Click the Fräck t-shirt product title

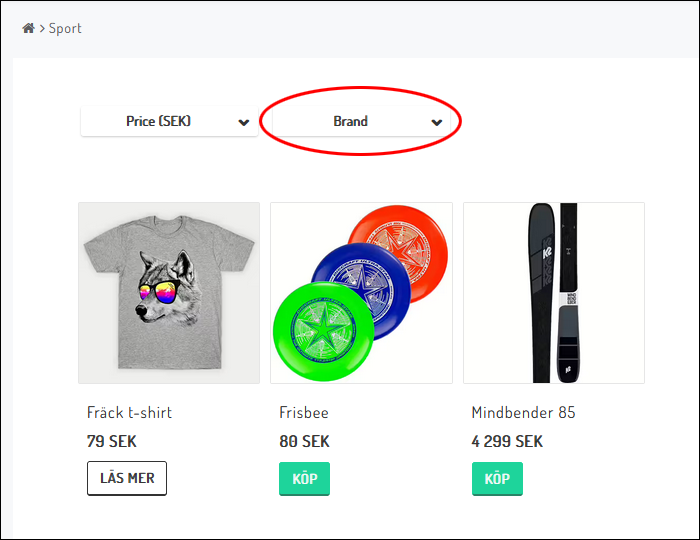[130, 412]
